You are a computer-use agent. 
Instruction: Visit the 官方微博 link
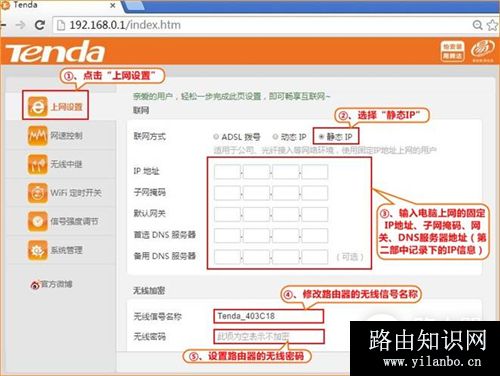tap(56, 284)
